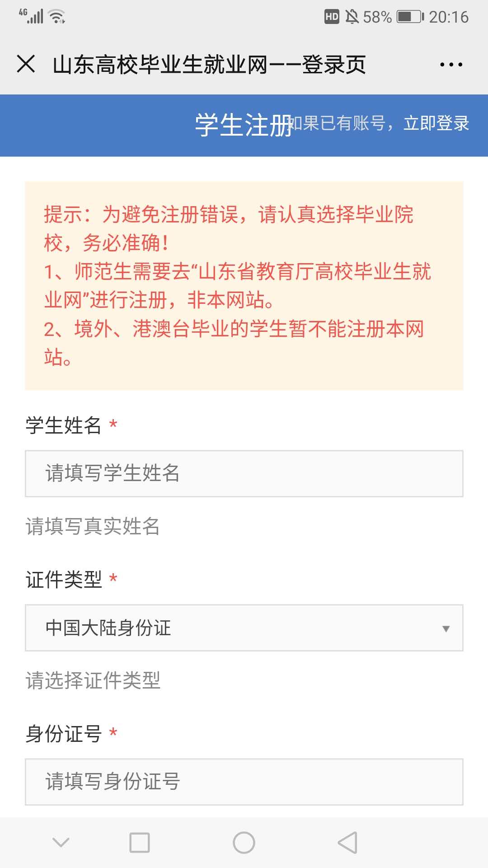Click the 立即登录 link
Image resolution: width=488 pixels, height=868 pixels.
(x=436, y=123)
